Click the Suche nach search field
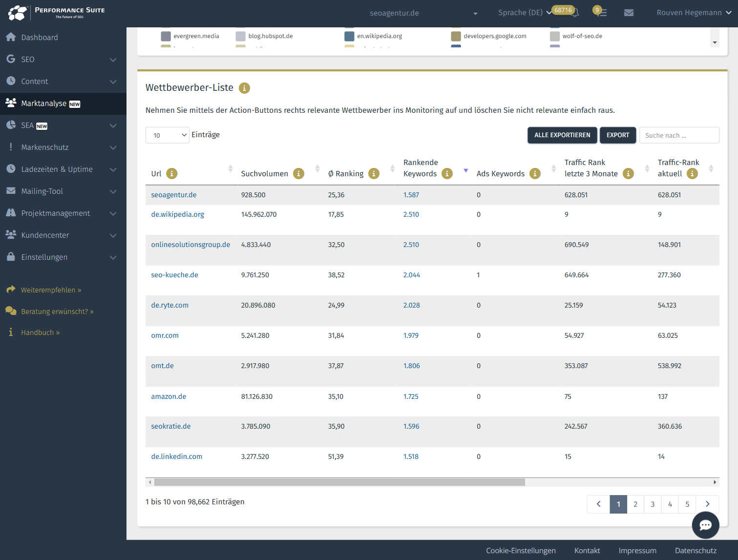 tap(679, 135)
